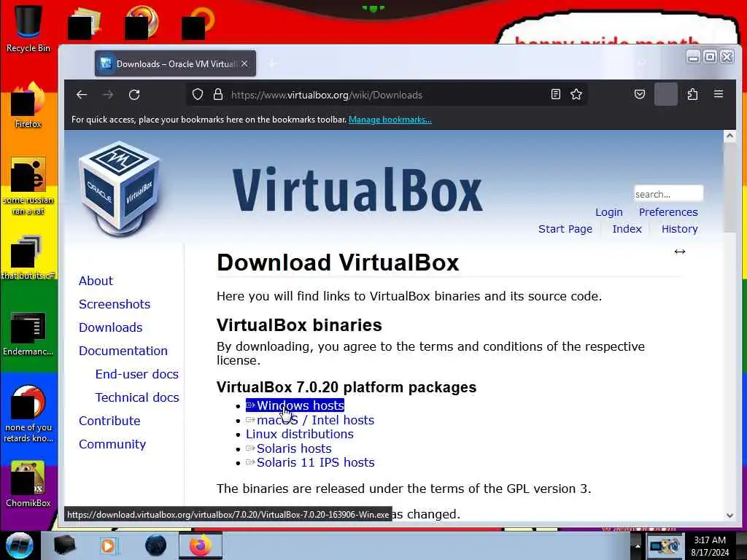Select the ChomikBox desktop icon

[x=28, y=483]
